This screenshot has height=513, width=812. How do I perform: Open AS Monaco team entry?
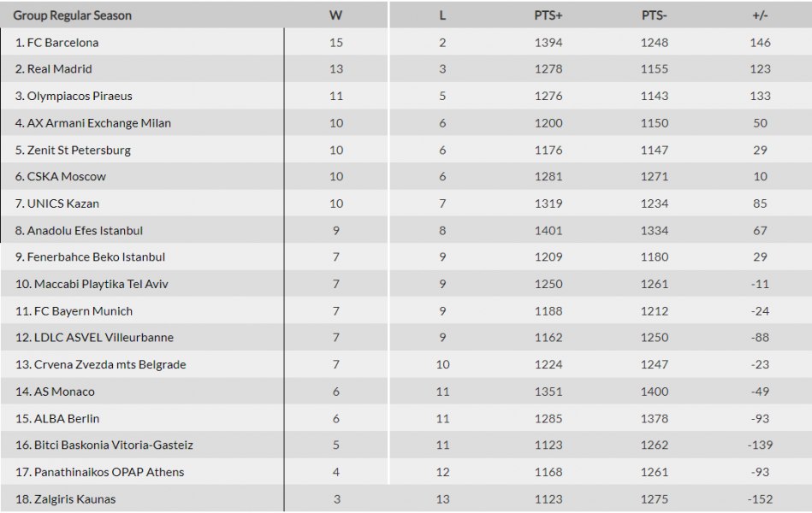(64, 392)
